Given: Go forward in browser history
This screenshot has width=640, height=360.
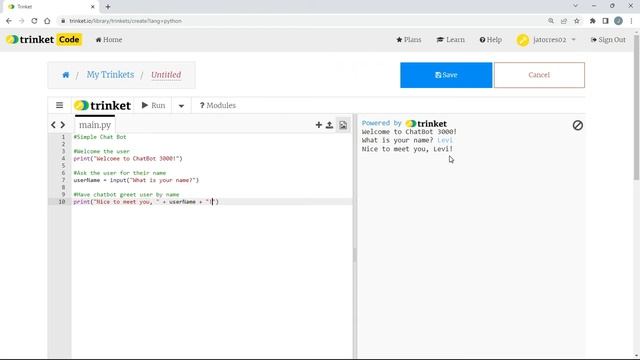Looking at the screenshot, I should click(x=21, y=21).
